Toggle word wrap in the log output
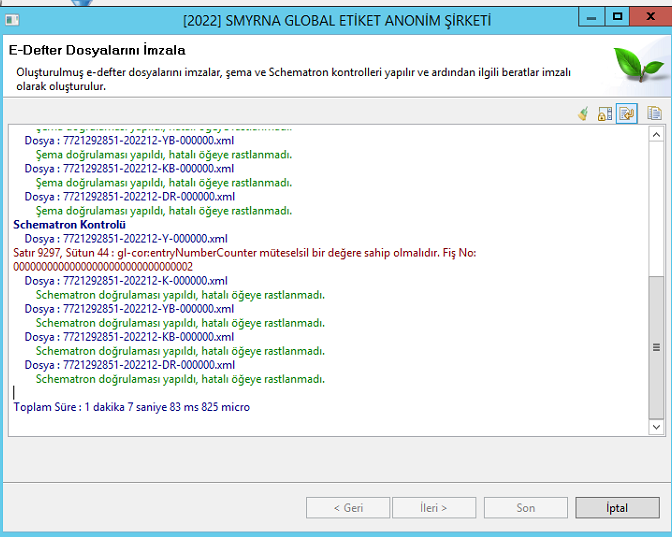 click(627, 114)
